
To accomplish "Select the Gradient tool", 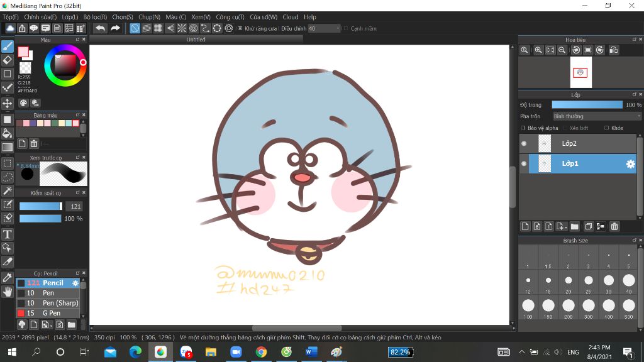I will [x=8, y=147].
